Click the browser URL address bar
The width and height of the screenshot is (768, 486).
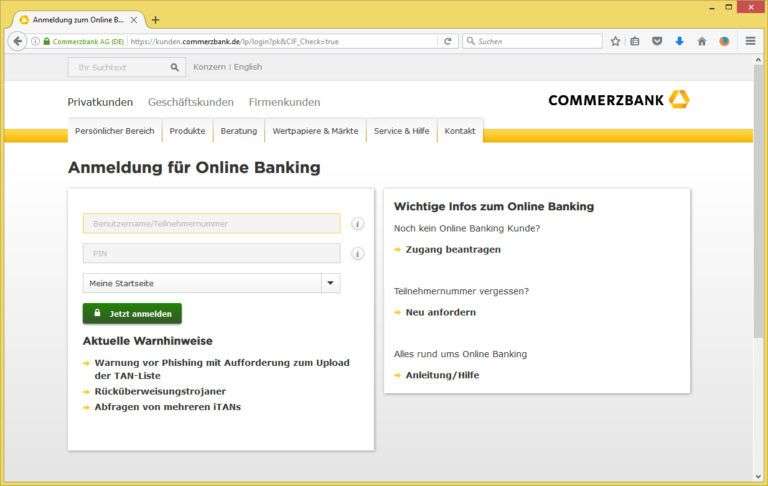tap(283, 42)
